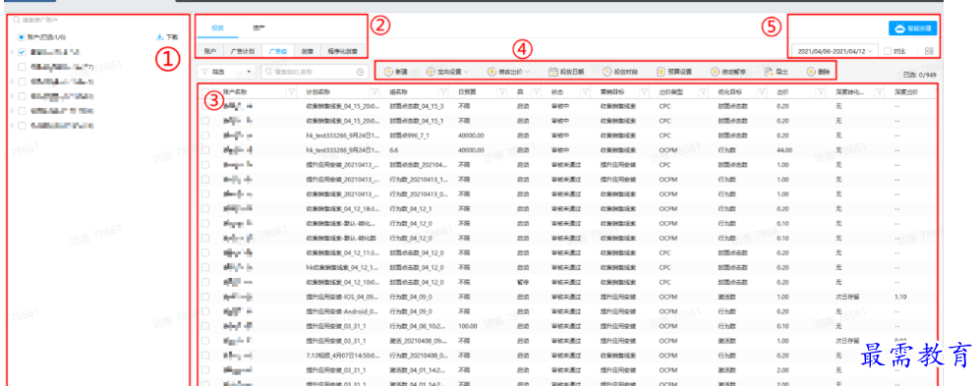Check the account ending in 5)
Screen dimensions: 980x386
tap(22, 82)
